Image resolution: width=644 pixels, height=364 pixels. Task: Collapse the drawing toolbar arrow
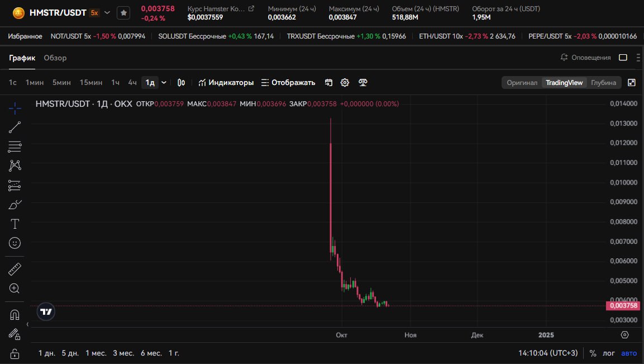click(27, 324)
